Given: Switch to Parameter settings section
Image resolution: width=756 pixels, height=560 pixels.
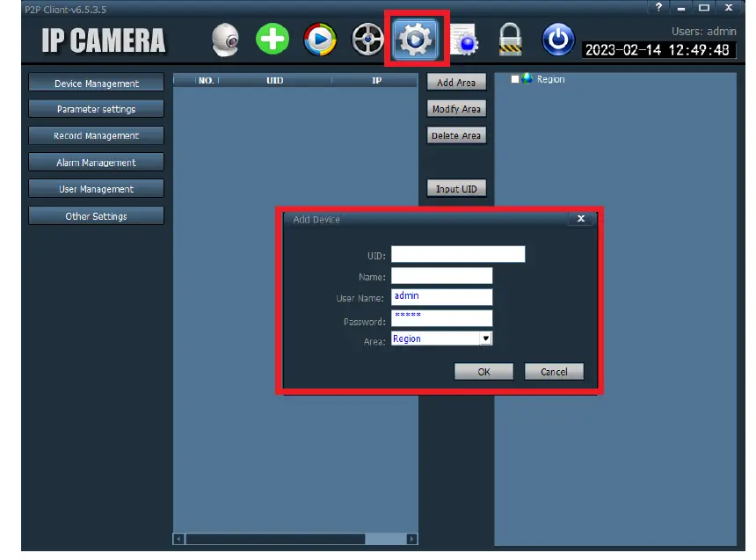Looking at the screenshot, I should coord(96,108).
